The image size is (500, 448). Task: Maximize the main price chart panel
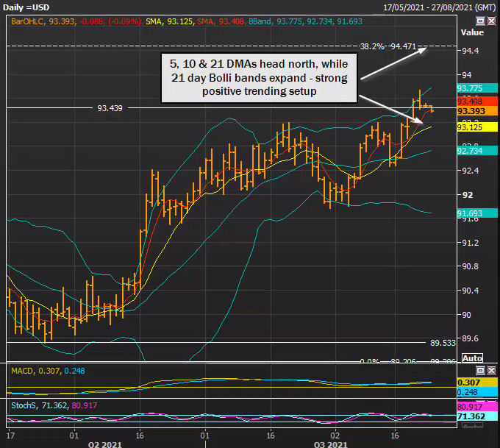(x=481, y=22)
